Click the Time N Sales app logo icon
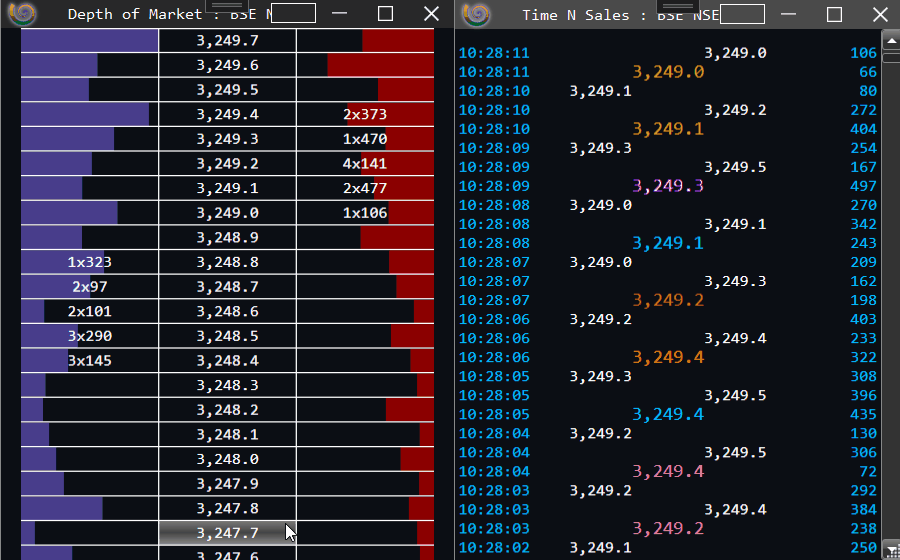Screen dimensions: 900x560 tap(476, 14)
